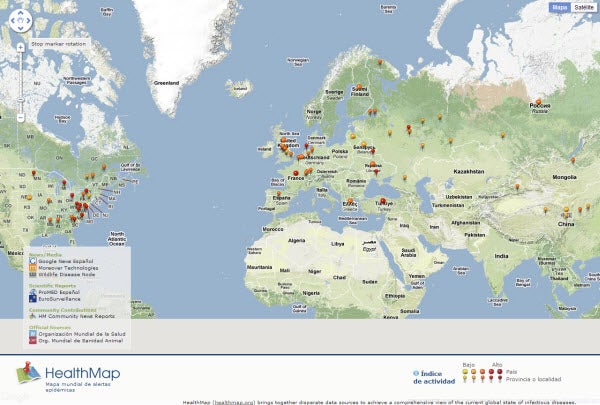The image size is (600, 405).
Task: Click the Alto label above the legend
Action: (x=497, y=365)
